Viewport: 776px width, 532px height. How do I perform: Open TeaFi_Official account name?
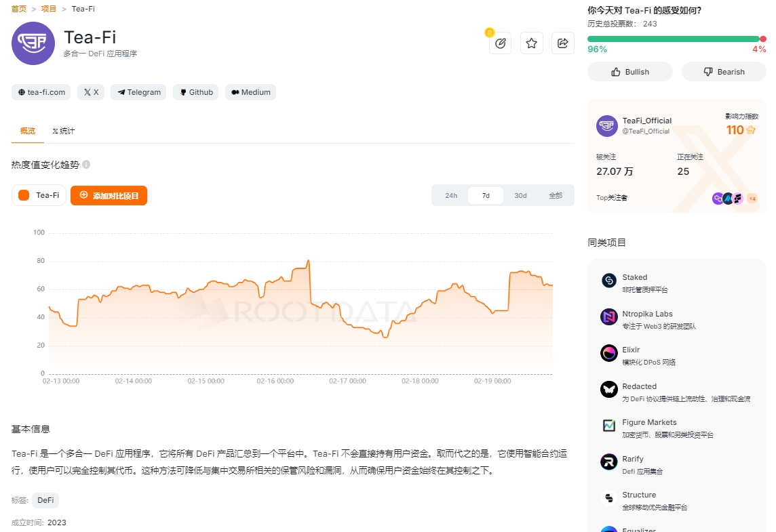coord(647,121)
